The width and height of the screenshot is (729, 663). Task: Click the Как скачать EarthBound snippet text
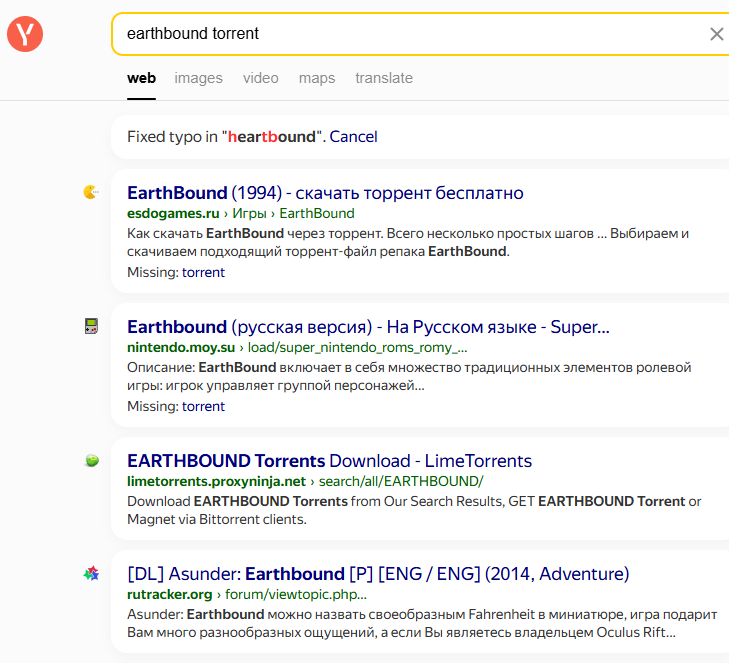[x=408, y=242]
